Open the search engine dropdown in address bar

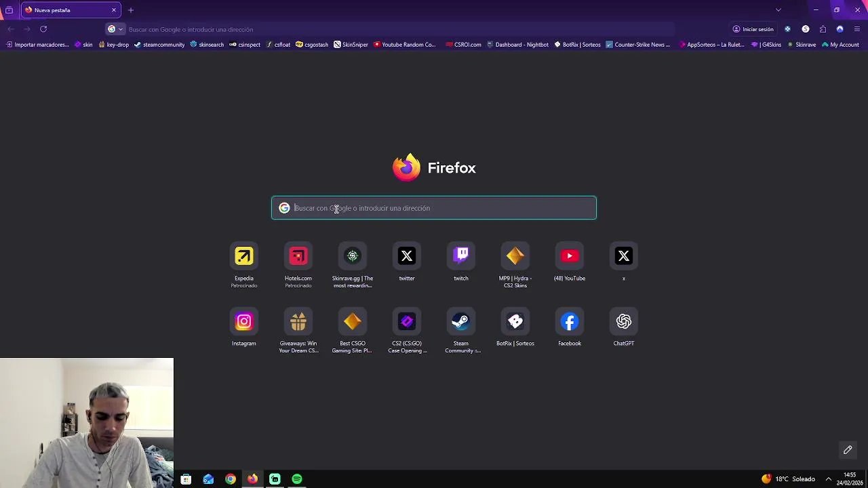[115, 29]
